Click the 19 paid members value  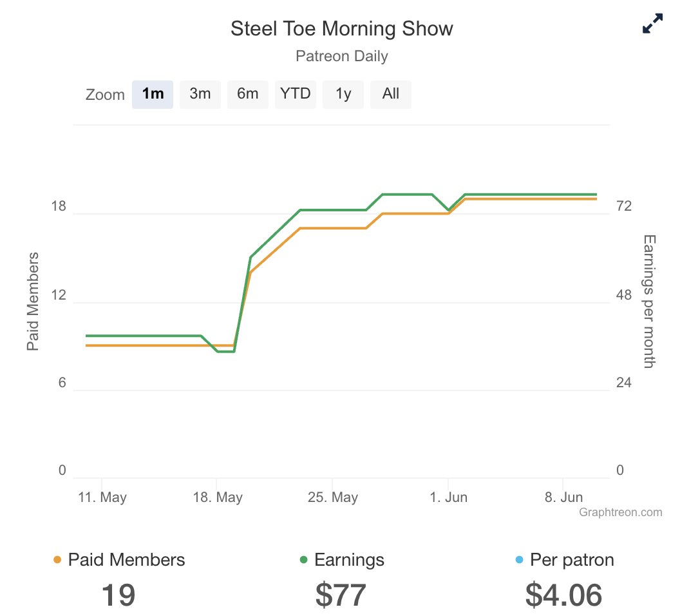[118, 595]
